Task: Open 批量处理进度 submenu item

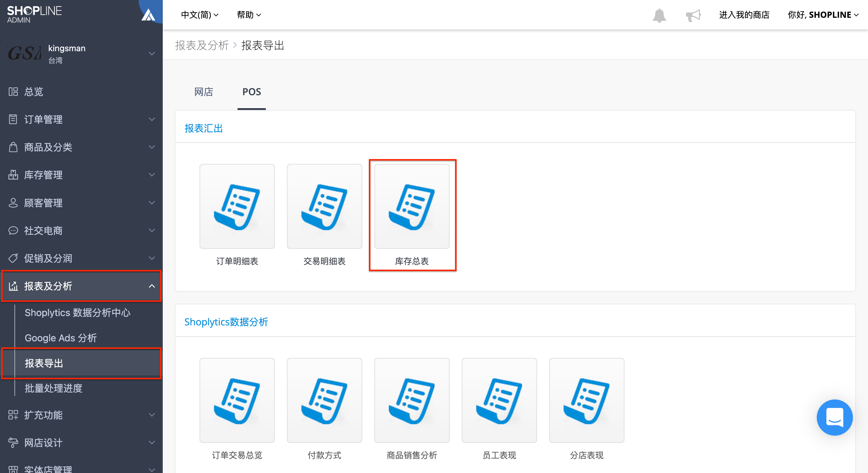Action: (53, 388)
